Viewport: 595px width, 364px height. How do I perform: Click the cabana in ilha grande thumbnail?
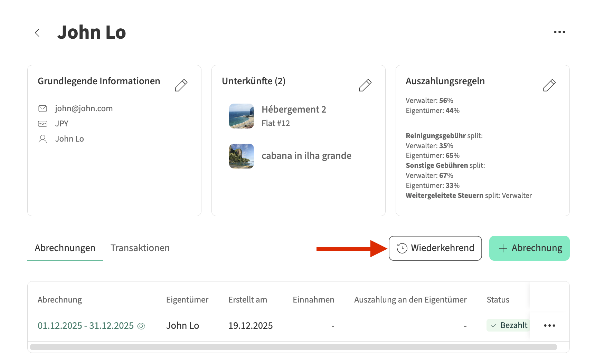point(242,156)
